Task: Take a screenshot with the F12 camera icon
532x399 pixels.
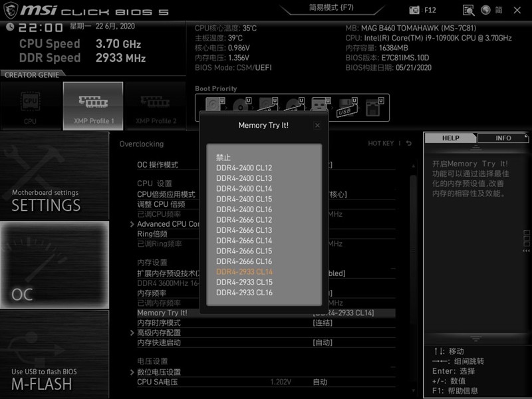Action: (414, 10)
